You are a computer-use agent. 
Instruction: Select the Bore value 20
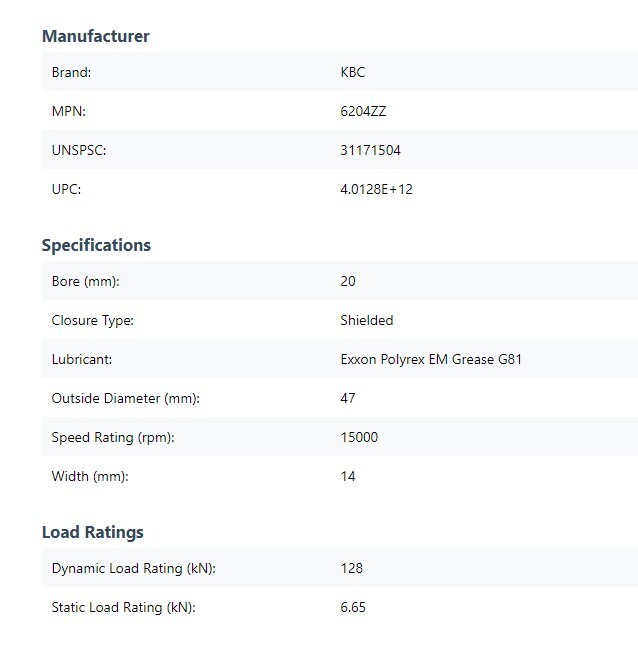[348, 281]
